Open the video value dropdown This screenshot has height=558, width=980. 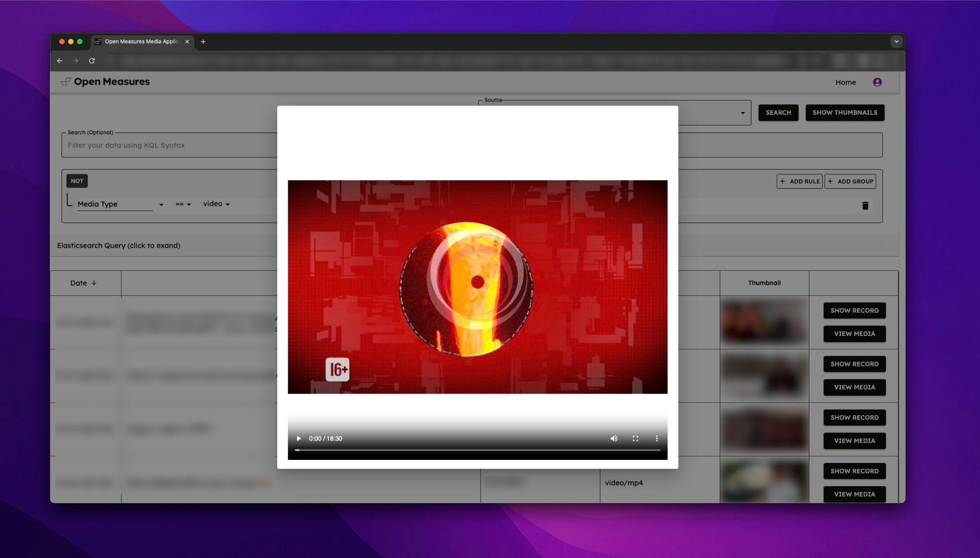216,204
